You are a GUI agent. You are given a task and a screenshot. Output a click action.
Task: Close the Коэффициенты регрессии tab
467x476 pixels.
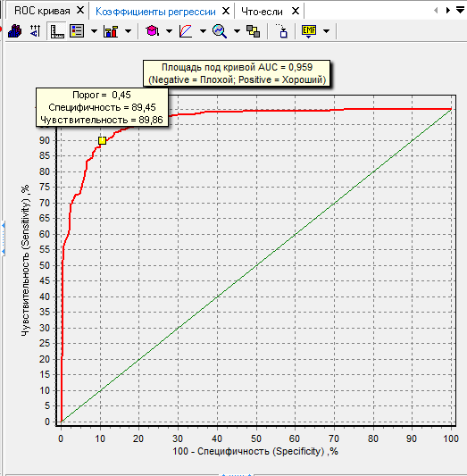click(226, 12)
